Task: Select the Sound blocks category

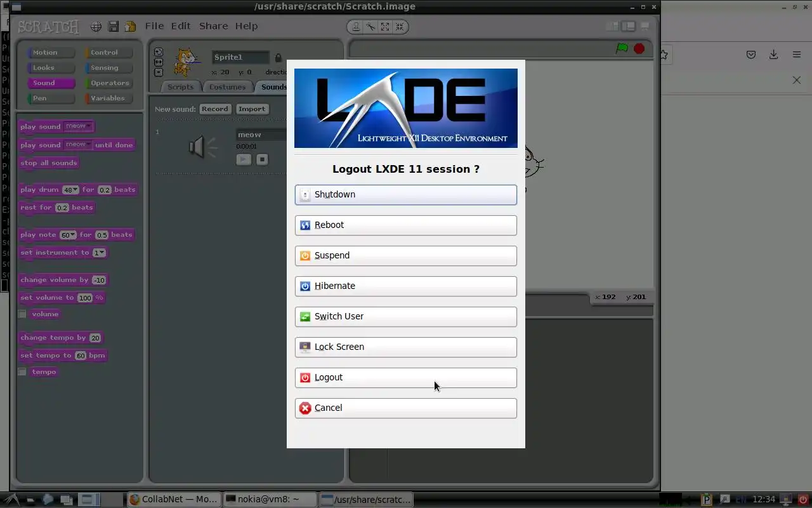Action: 51,83
